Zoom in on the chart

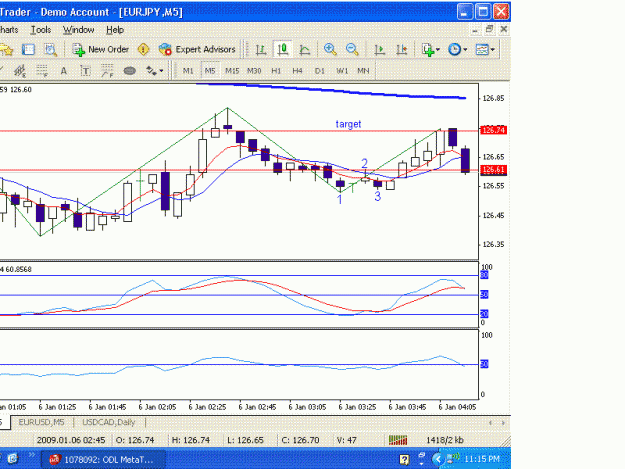[x=330, y=49]
